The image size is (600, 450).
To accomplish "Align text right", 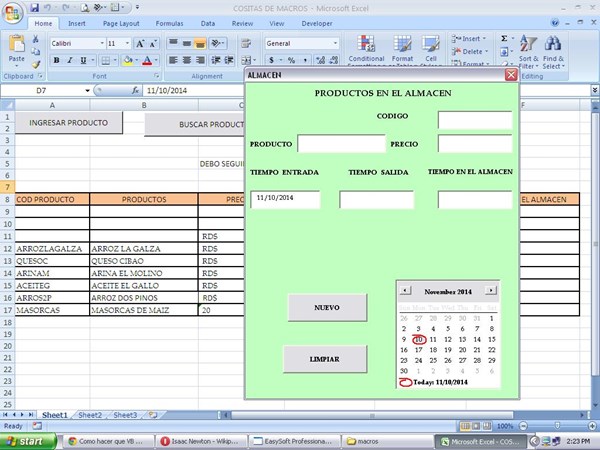I will tap(200, 60).
